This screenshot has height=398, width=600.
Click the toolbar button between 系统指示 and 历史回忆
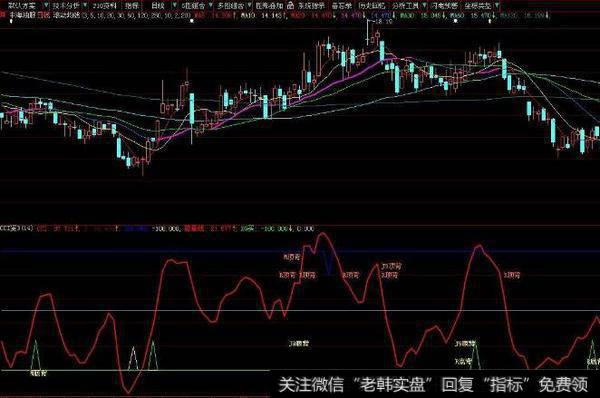342,6
